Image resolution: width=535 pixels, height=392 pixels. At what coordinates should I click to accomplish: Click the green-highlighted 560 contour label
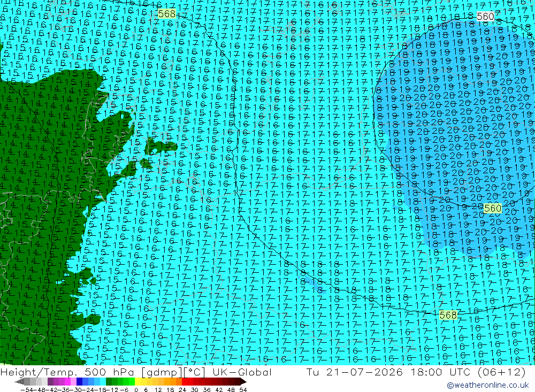(493, 208)
